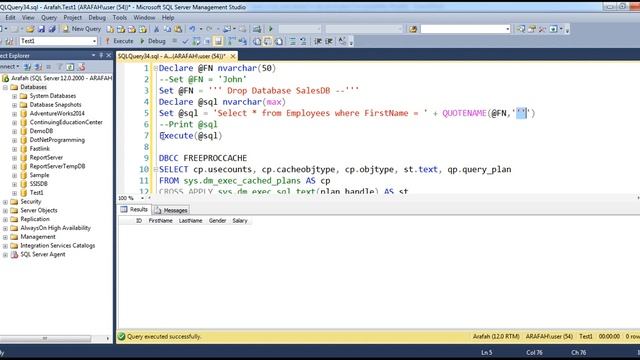This screenshot has width=640, height=360.
Task: Click the Undo arrow icon
Action: 192,29
